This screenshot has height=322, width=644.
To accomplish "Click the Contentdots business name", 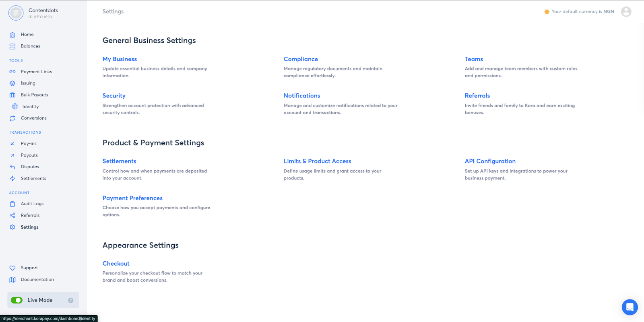I will [x=43, y=10].
